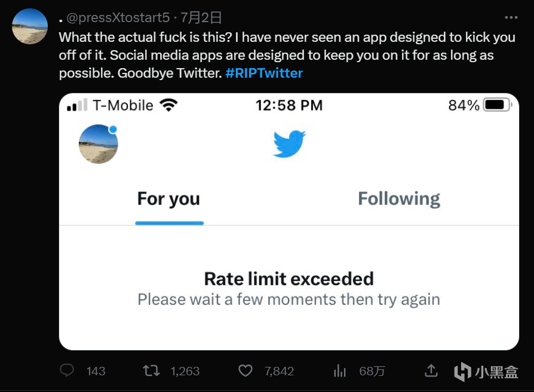The height and width of the screenshot is (392, 534).
Task: Open the three-dot more options menu
Action: 511,17
